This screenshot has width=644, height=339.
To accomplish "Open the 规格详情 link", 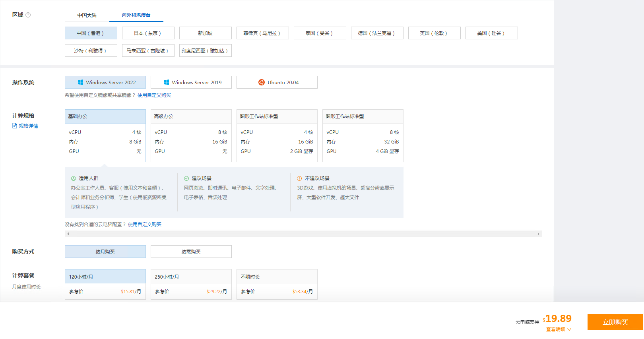I will click(x=29, y=126).
